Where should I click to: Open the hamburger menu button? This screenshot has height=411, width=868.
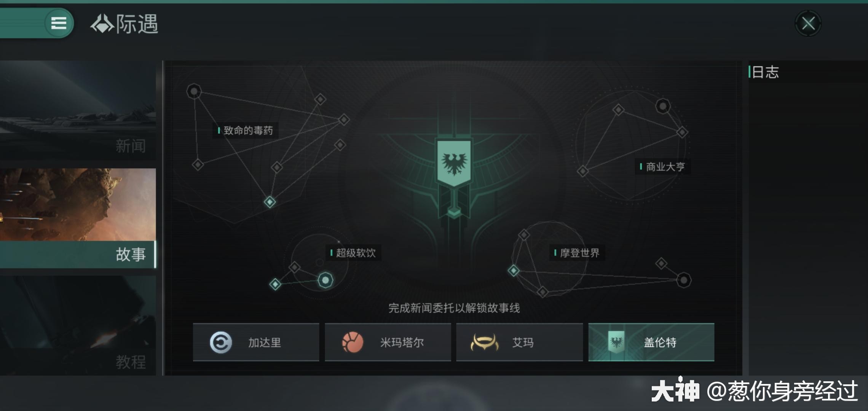(59, 23)
